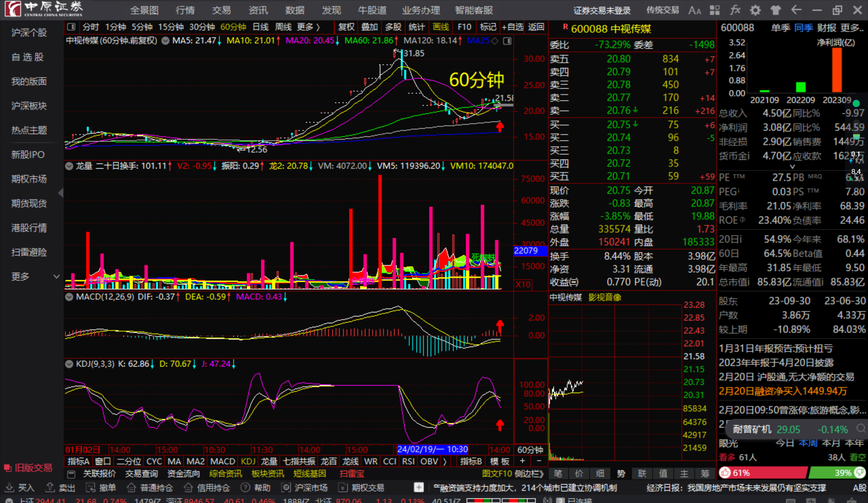Click the 撤单 cancel order icon
Image resolution: width=868 pixels, height=503 pixels.
pyautogui.click(x=91, y=488)
